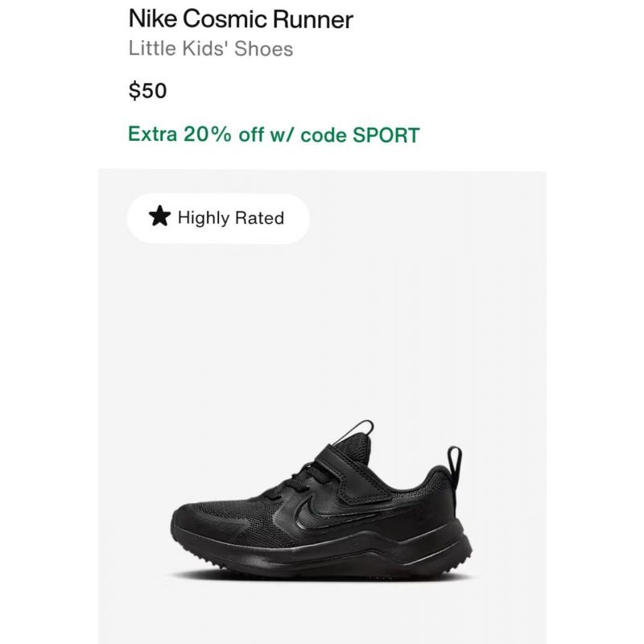Open the Extra 20% off promo link

(x=274, y=134)
